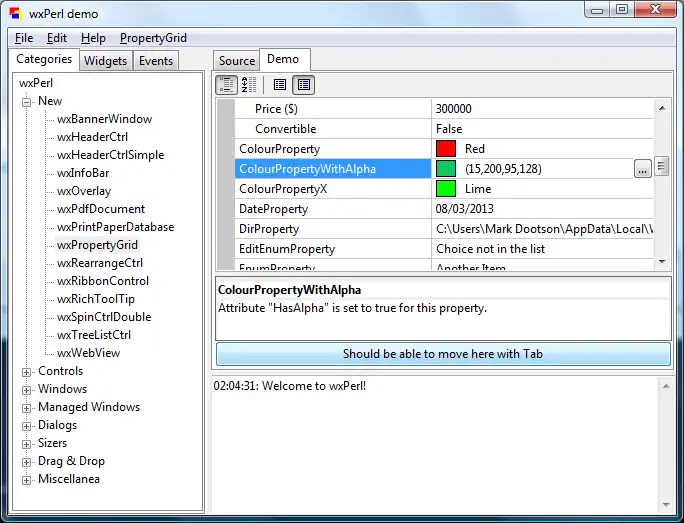The width and height of the screenshot is (684, 523).
Task: Select the ColourPropertyX row label
Action: coord(283,189)
